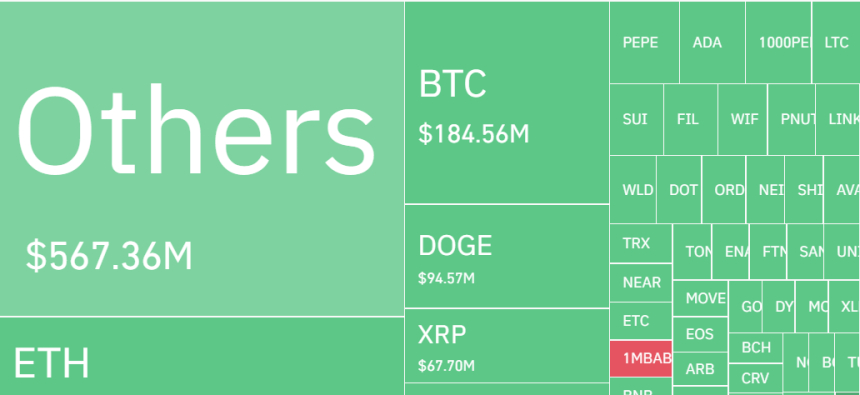
Task: Select the NEAR tile
Action: (x=641, y=283)
